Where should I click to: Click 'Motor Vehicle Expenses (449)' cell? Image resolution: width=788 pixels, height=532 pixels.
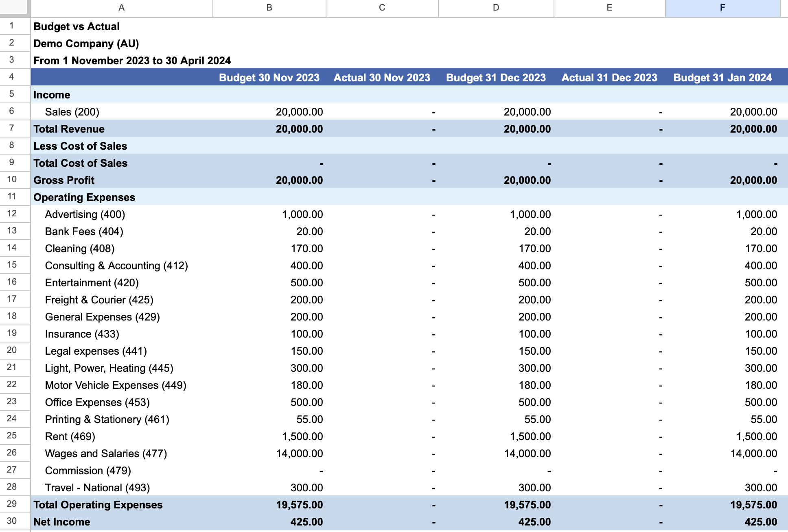pos(122,385)
